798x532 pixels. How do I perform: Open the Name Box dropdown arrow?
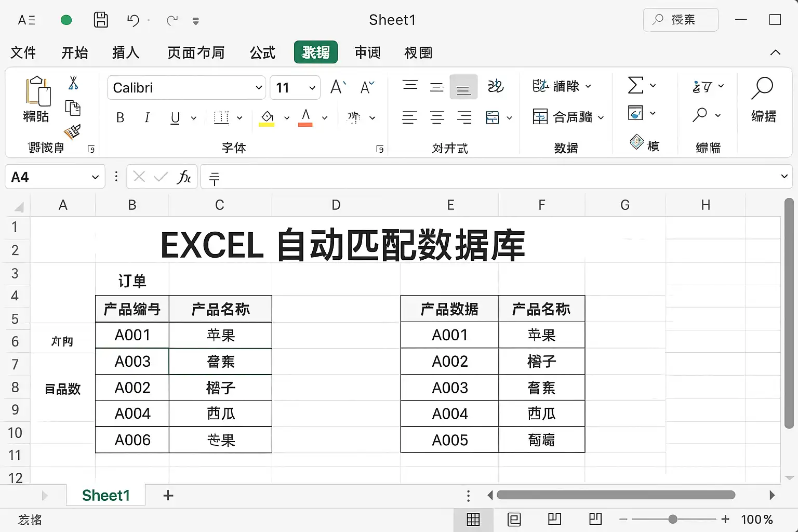tap(95, 177)
